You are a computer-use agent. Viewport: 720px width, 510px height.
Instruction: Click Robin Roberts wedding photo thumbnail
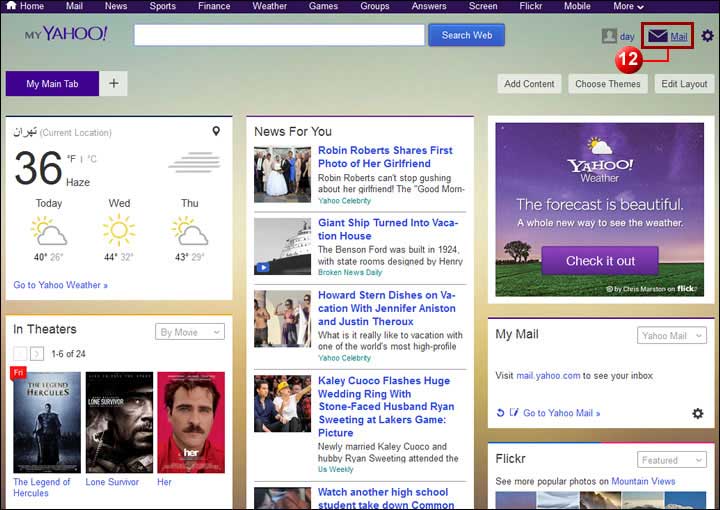pyautogui.click(x=282, y=174)
